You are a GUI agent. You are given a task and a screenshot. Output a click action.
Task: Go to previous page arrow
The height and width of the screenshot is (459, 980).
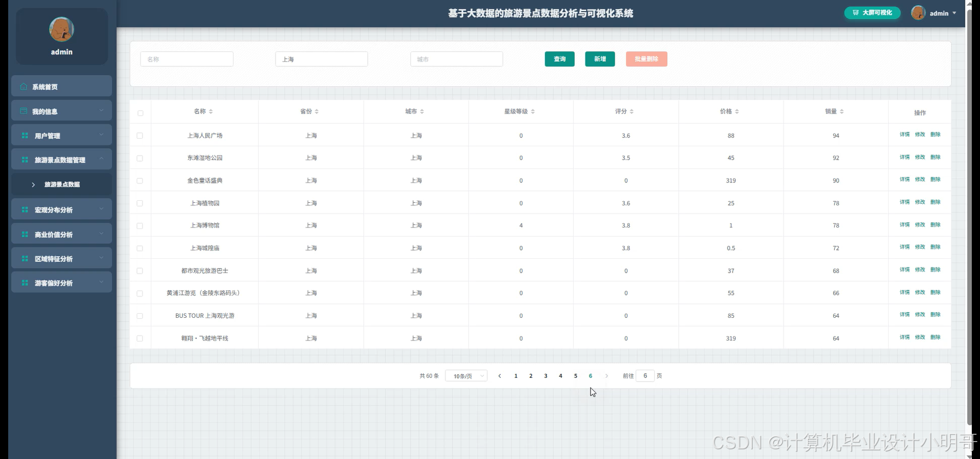(x=500, y=376)
